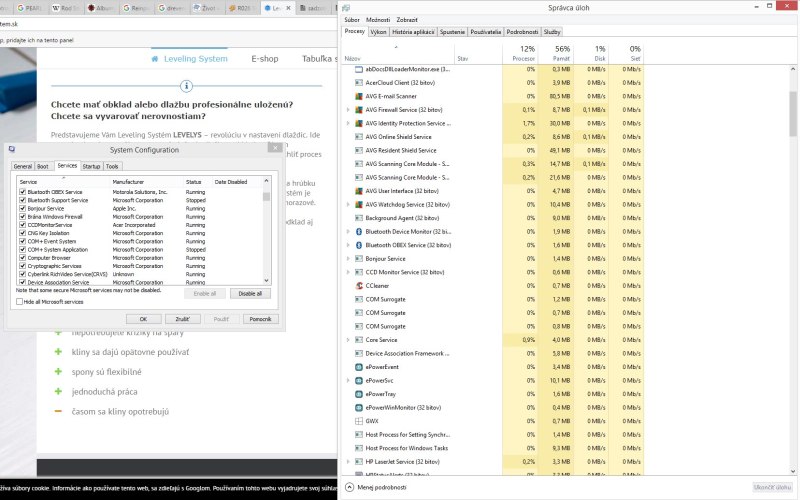
Task: Click the ePowerWinMonitor process icon
Action: (359, 408)
